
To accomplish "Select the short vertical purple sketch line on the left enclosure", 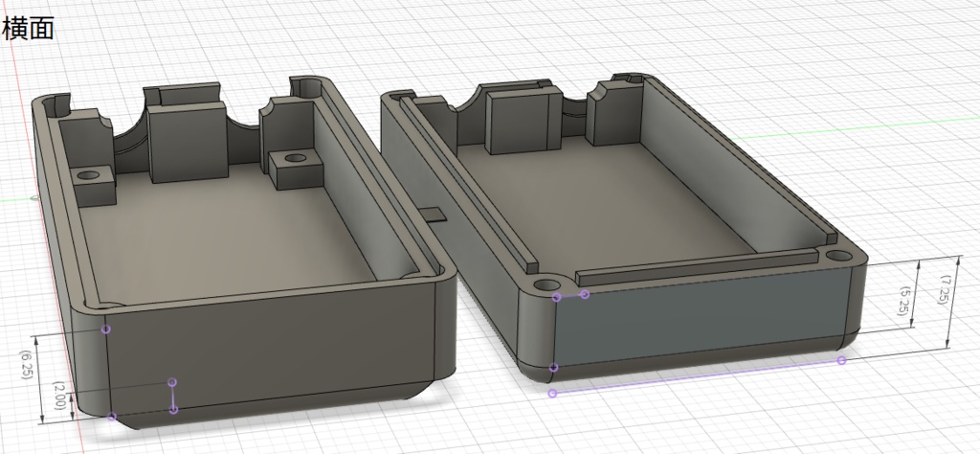I will click(173, 396).
